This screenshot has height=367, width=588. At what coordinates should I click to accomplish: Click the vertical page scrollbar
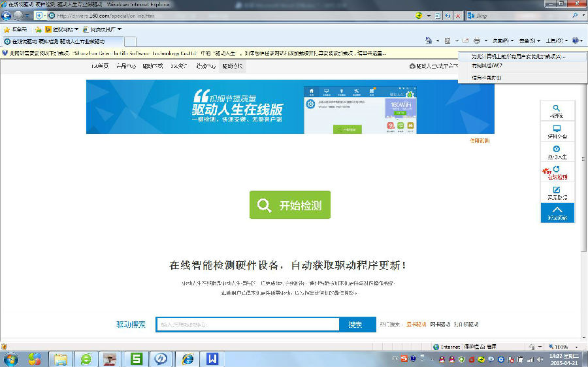tap(583, 159)
